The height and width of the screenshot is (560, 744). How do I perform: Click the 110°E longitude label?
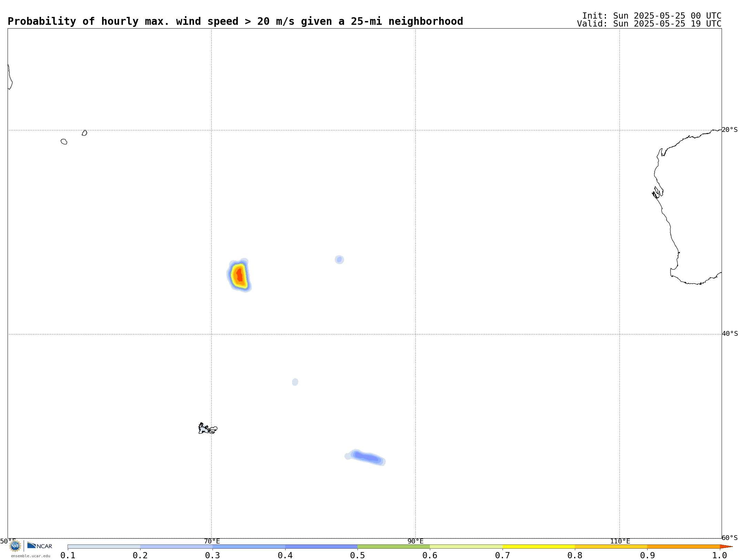coord(620,541)
